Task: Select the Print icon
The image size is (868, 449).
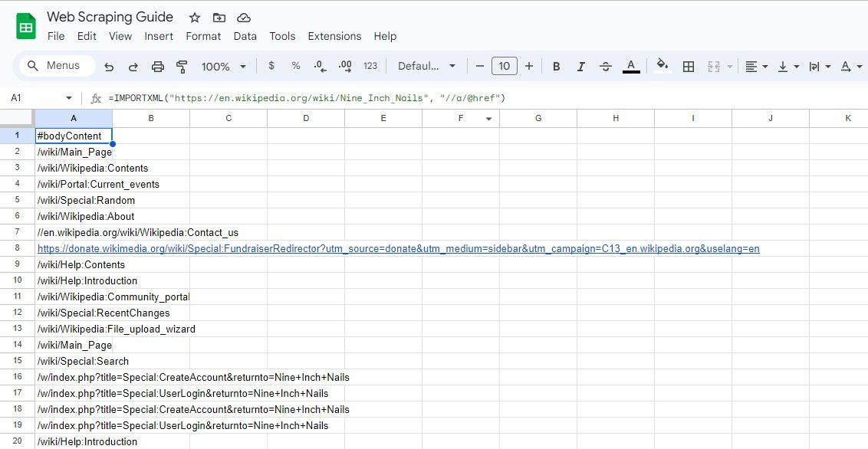Action: [158, 66]
